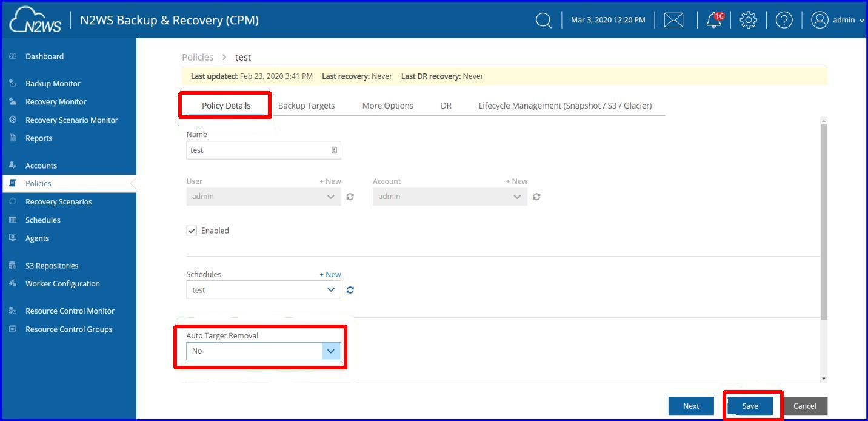Click + New beside Account
This screenshot has height=421, width=868.
(x=516, y=181)
